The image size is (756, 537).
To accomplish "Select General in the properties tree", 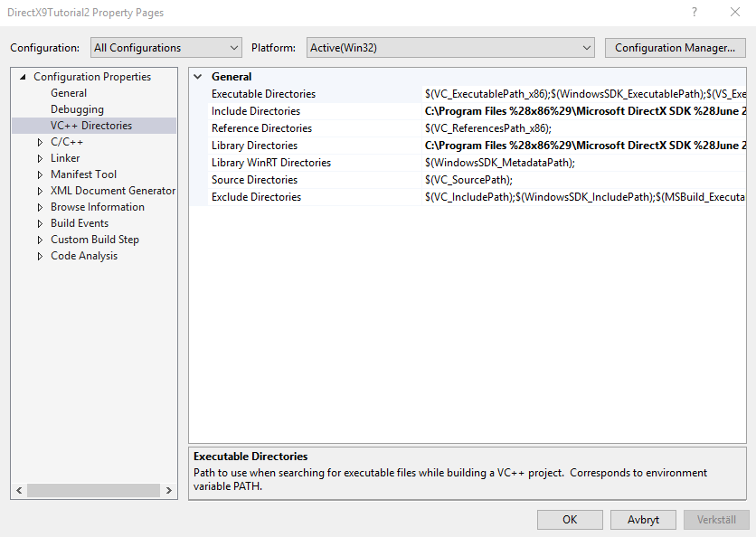I will coord(69,93).
